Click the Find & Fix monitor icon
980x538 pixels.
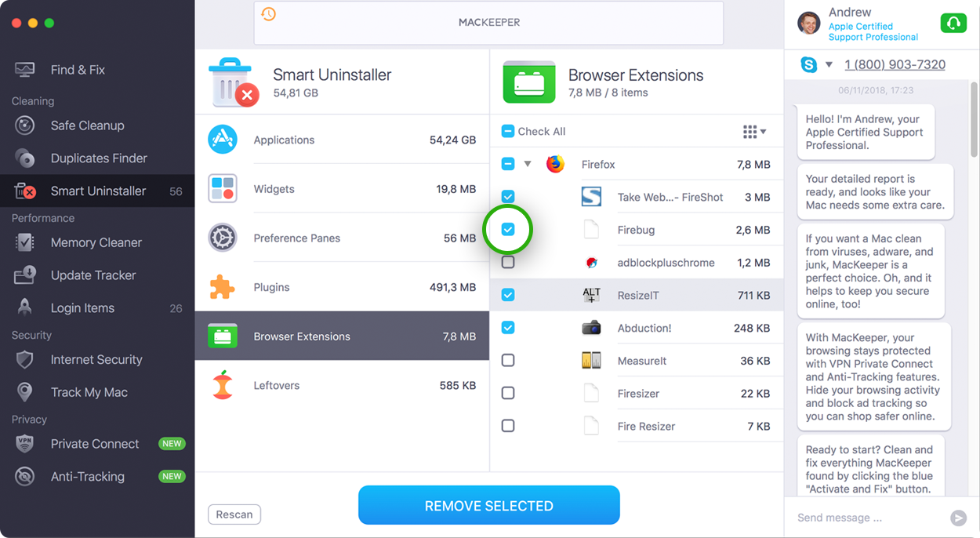25,70
